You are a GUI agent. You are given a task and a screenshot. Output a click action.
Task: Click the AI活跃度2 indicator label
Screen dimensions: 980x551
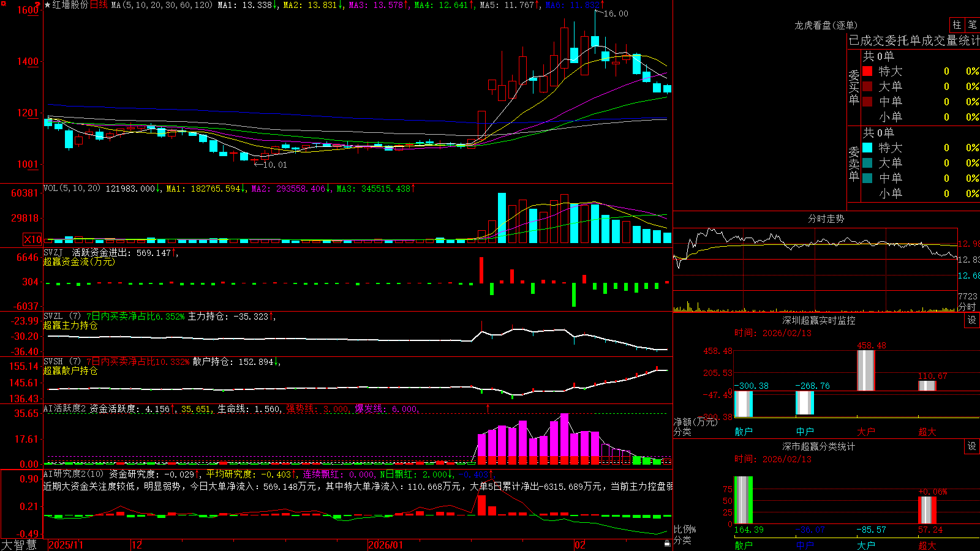[x=65, y=409]
